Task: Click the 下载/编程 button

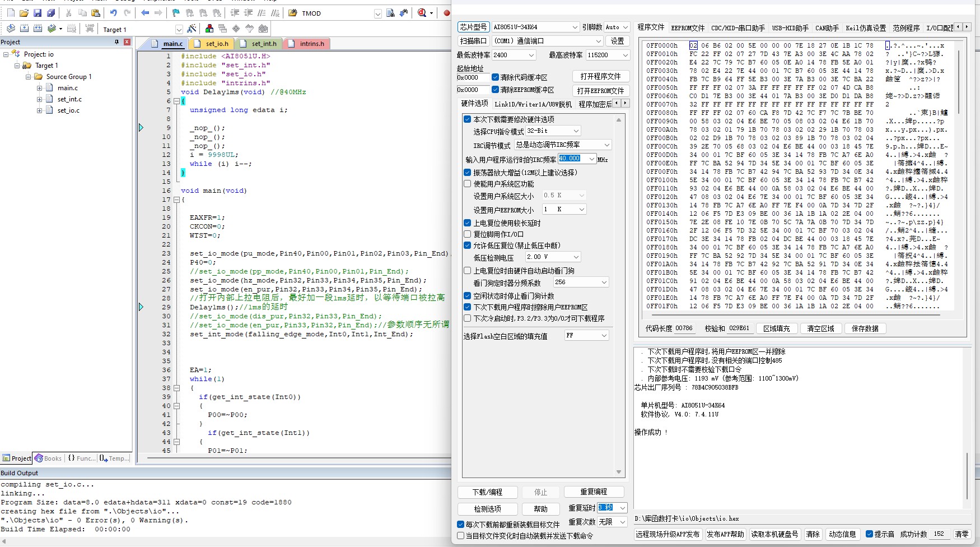Action: tap(487, 492)
